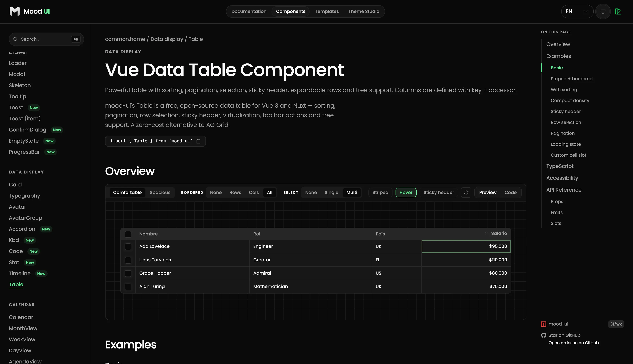Click the npm mood-ui package icon
Viewport: 633px width, 364px height.
pyautogui.click(x=544, y=324)
